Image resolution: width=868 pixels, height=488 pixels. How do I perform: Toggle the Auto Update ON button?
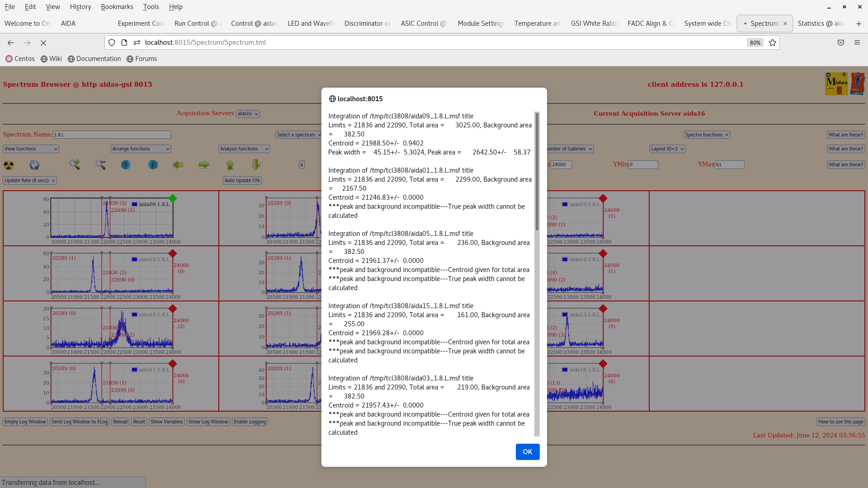pyautogui.click(x=242, y=180)
